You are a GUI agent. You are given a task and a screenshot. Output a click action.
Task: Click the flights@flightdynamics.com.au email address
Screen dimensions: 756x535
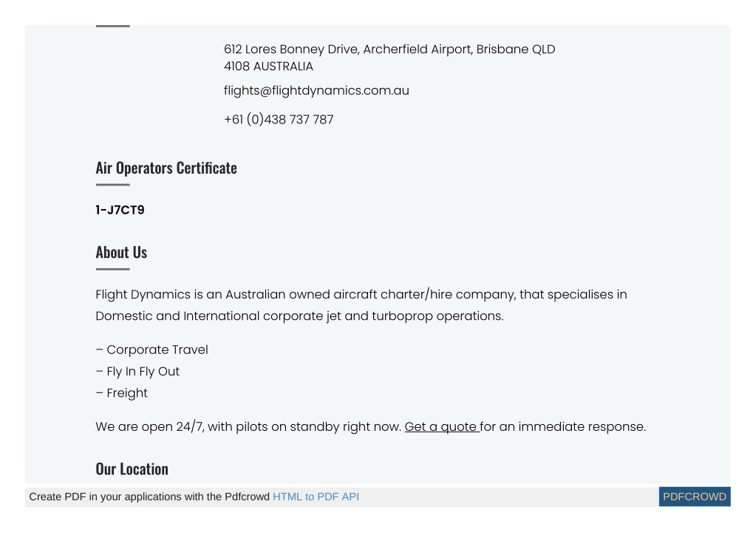[316, 91]
